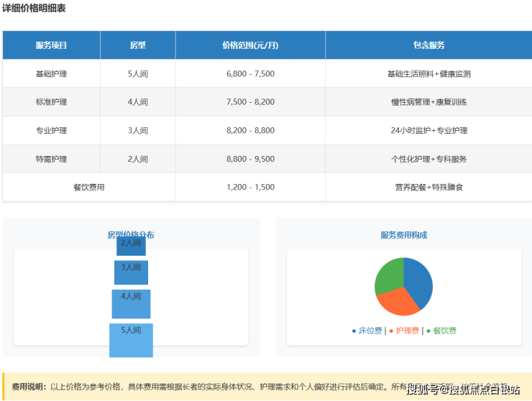Select the 特需护理 row label
The width and height of the screenshot is (532, 401).
51,159
